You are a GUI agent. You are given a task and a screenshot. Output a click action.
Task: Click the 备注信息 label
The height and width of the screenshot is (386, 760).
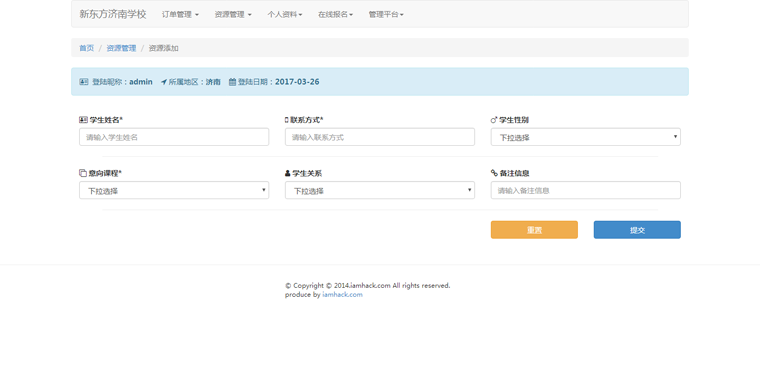coord(515,173)
